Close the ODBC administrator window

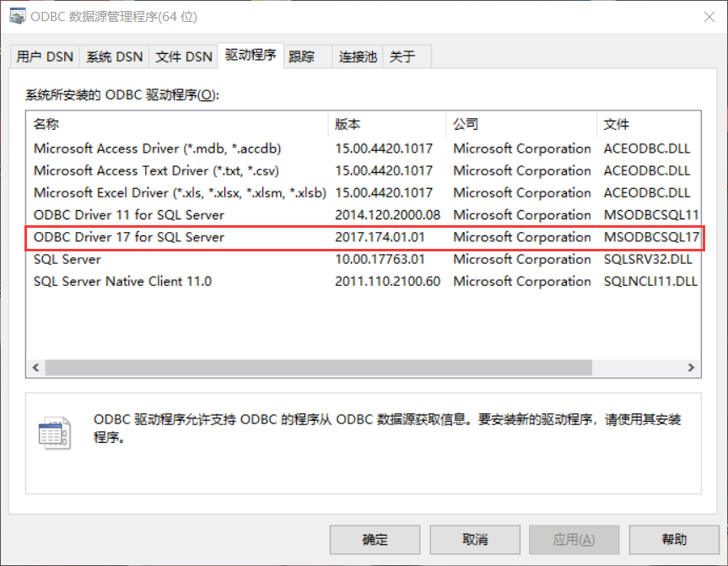709,17
